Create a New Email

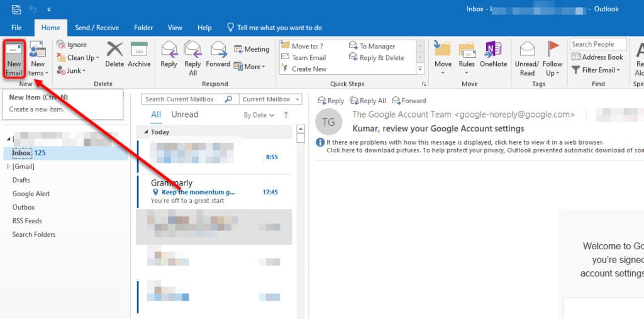(x=14, y=59)
